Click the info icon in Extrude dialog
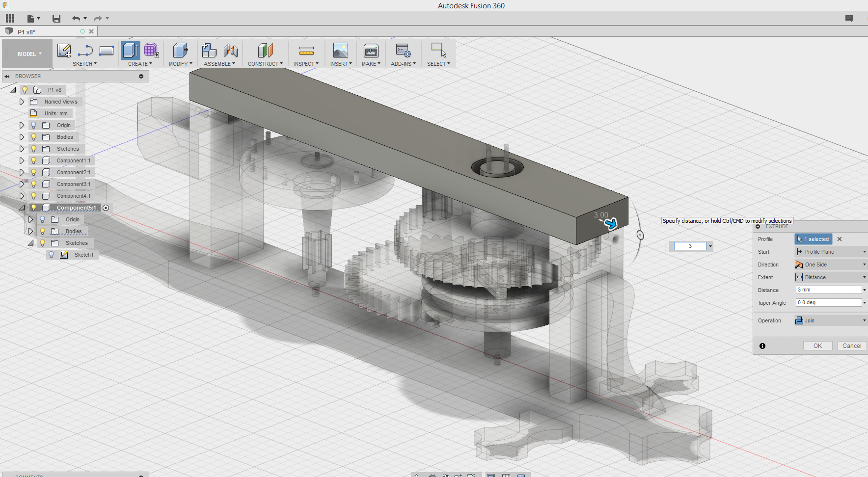Viewport: 868px width, 477px height. (762, 346)
